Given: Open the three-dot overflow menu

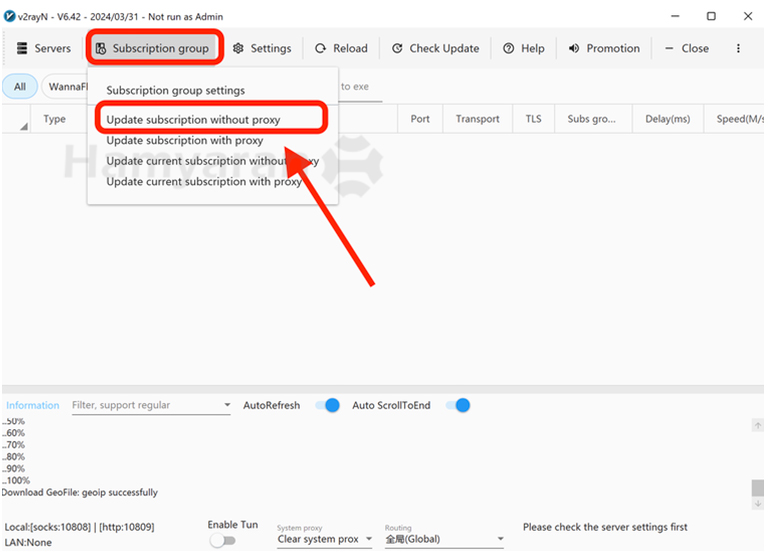Looking at the screenshot, I should [738, 48].
